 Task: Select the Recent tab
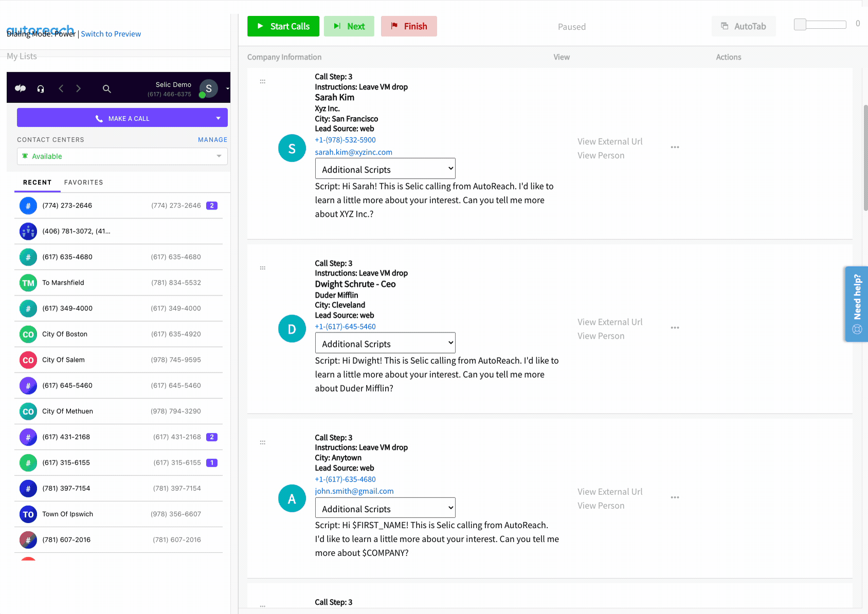tap(38, 182)
